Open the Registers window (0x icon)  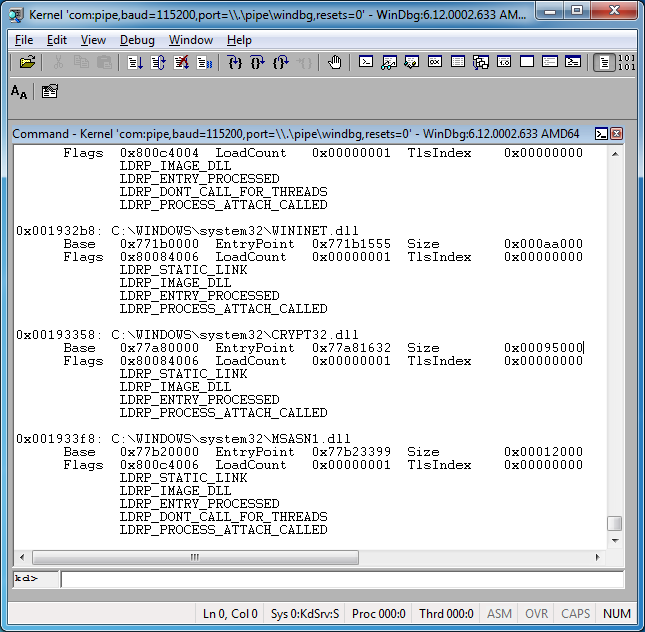[435, 62]
